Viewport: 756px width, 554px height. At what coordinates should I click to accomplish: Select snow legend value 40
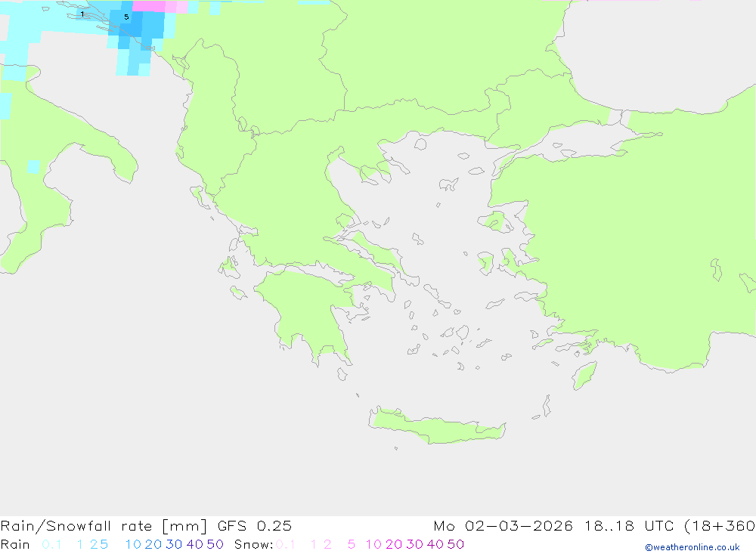435,544
